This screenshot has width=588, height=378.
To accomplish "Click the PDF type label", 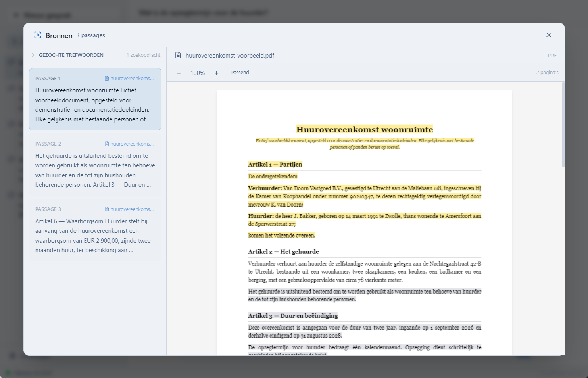I will [x=552, y=56].
